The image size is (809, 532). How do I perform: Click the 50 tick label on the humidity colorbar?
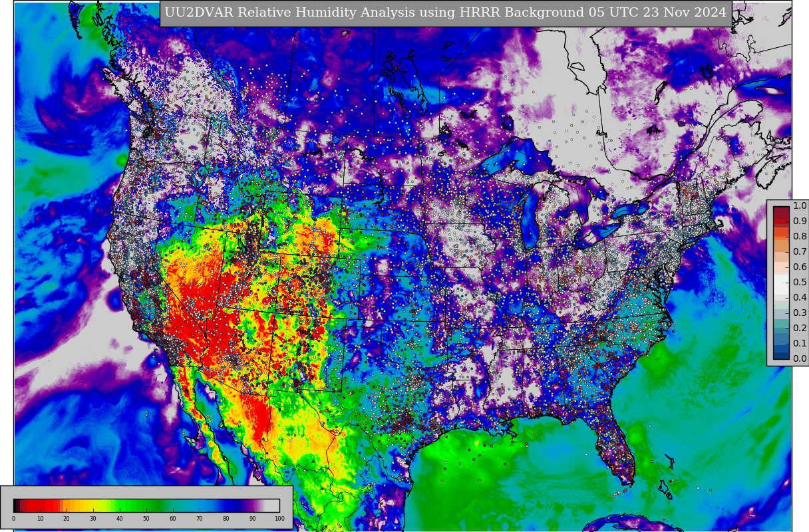coord(146,519)
